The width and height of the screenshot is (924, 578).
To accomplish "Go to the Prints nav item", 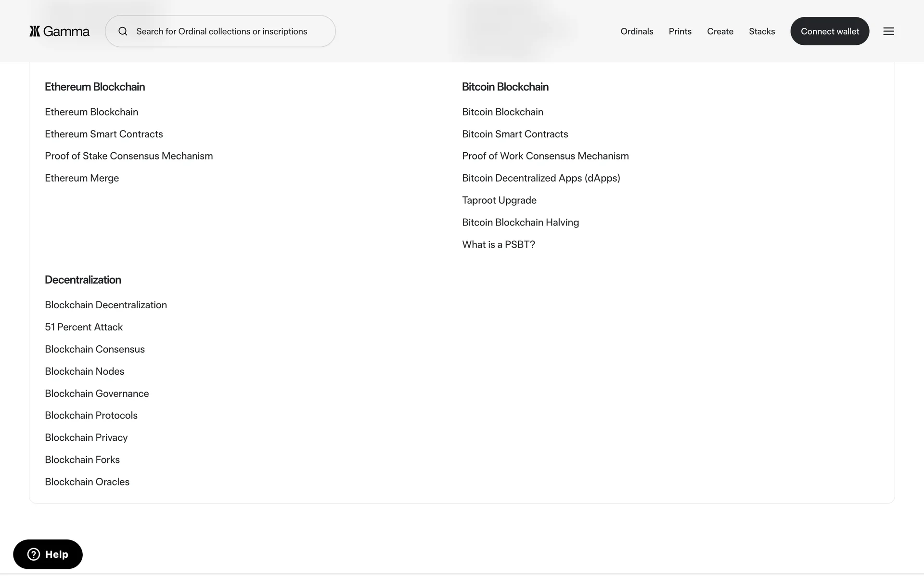I will 680,31.
